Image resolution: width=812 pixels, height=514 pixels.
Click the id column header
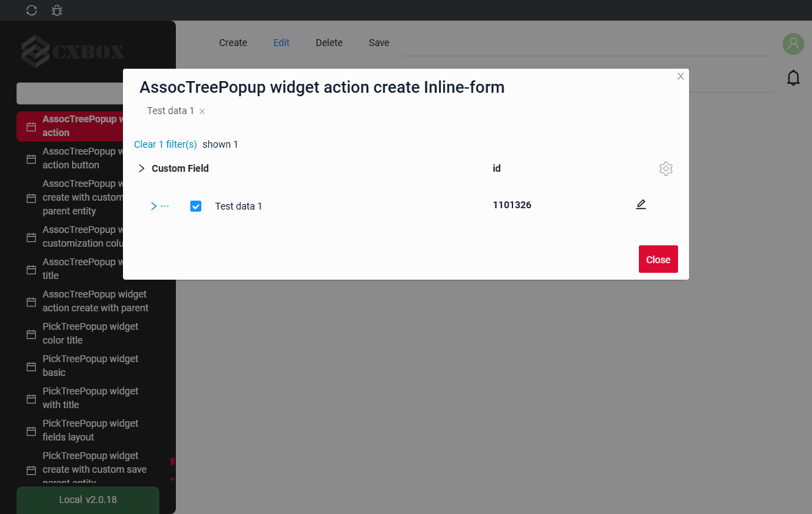coord(497,168)
